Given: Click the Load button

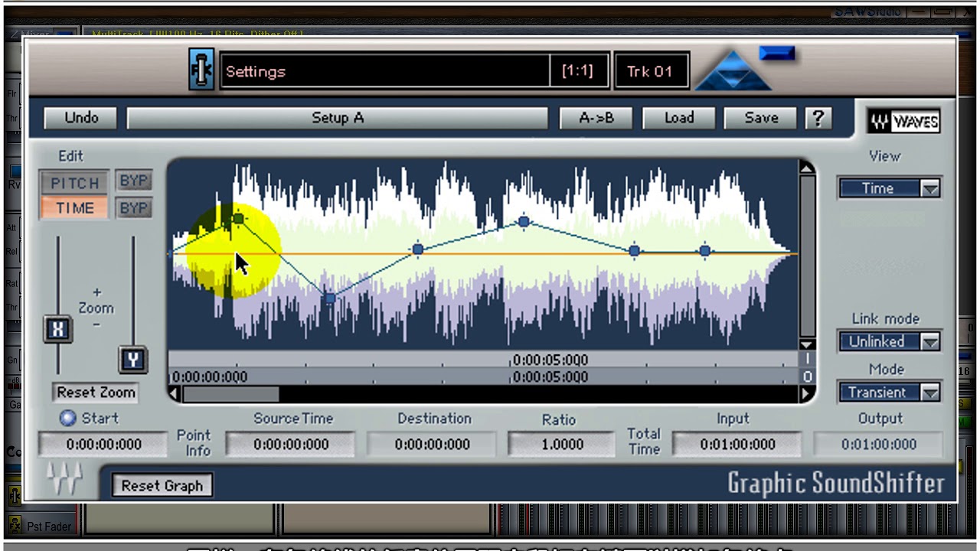Looking at the screenshot, I should 679,118.
